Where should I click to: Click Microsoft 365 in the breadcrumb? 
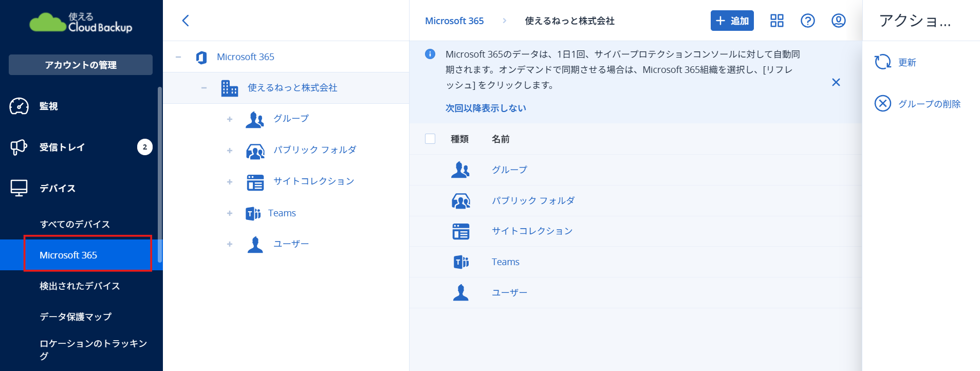454,21
